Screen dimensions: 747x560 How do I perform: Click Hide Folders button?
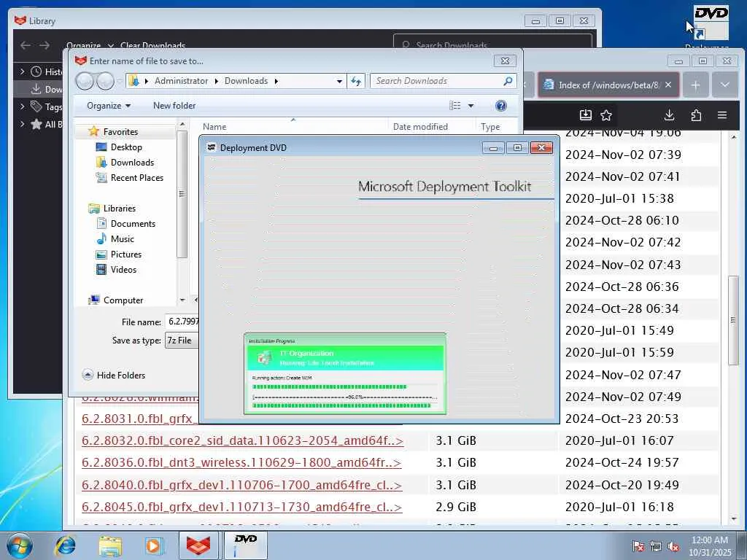click(114, 376)
